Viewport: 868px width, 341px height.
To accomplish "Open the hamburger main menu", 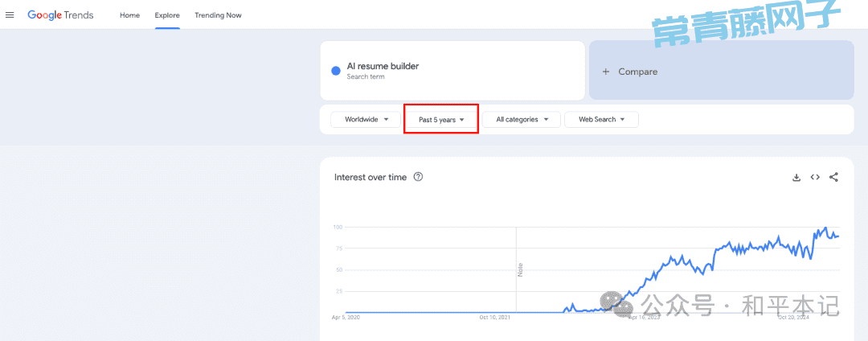I will tap(10, 15).
